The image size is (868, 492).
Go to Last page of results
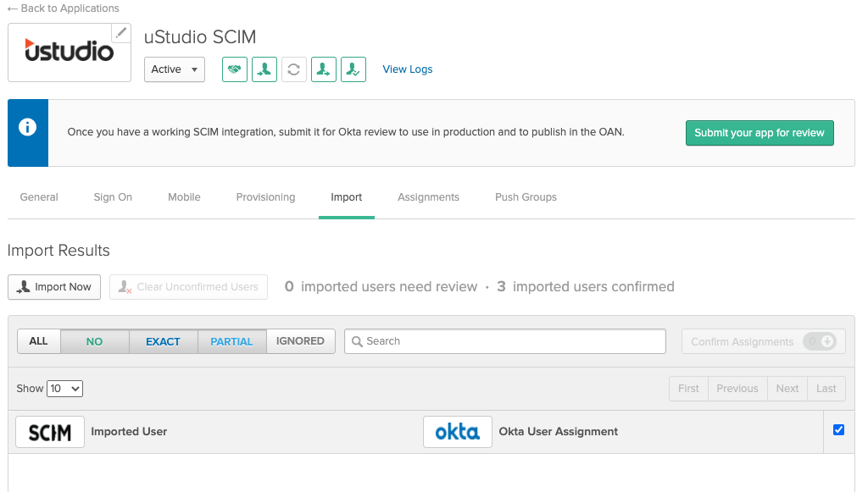826,389
